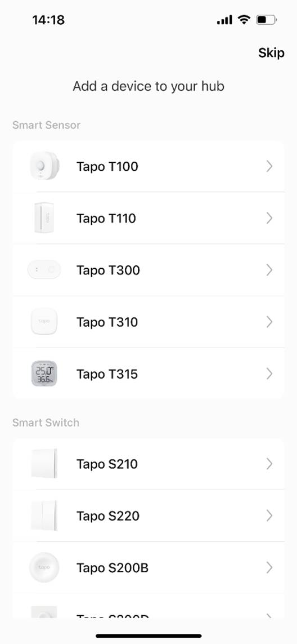This screenshot has width=297, height=644.
Task: Select the Tapo S220 list entry label
Action: tap(108, 516)
